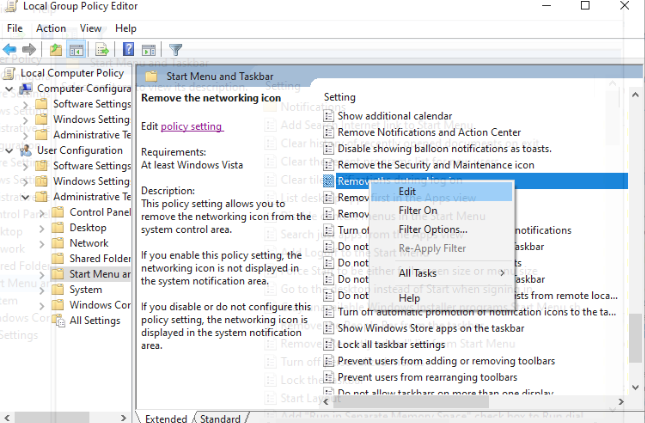Open the View menu
Screen dimensions: 645x423
point(90,28)
